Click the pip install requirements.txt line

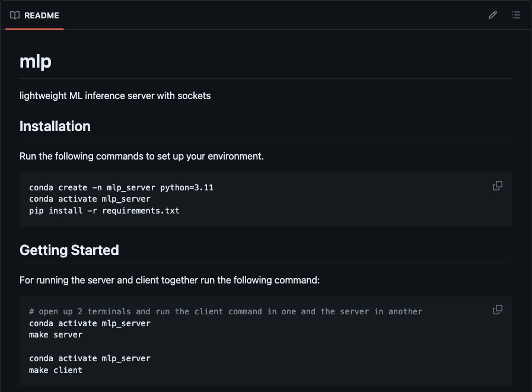tap(104, 211)
